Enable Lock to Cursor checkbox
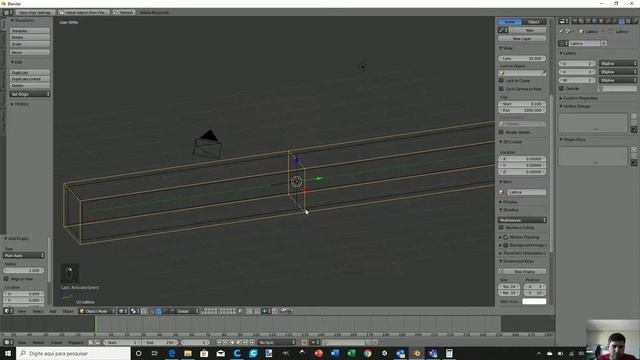Screen dimensions: 640x360 pos(501,81)
